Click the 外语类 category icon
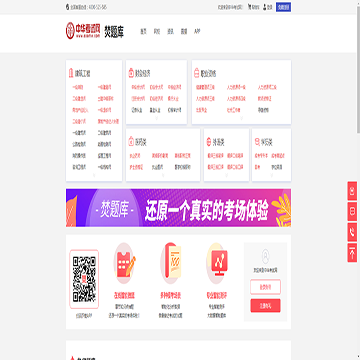The height and width of the screenshot is (360, 360). click(209, 142)
